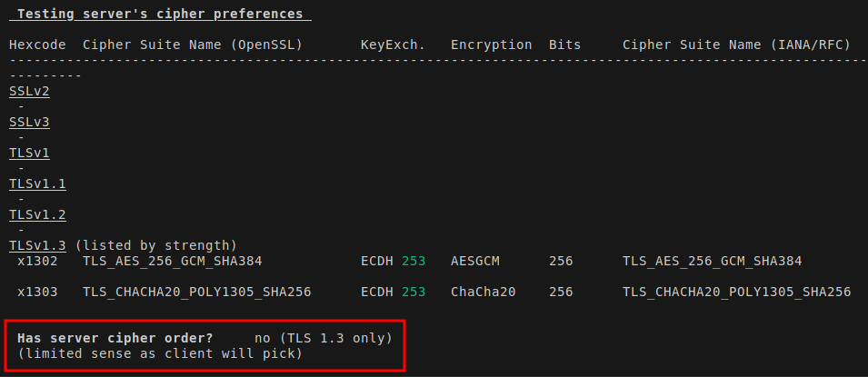The width and height of the screenshot is (868, 377).
Task: Click the KeyExch. column header
Action: (x=393, y=45)
